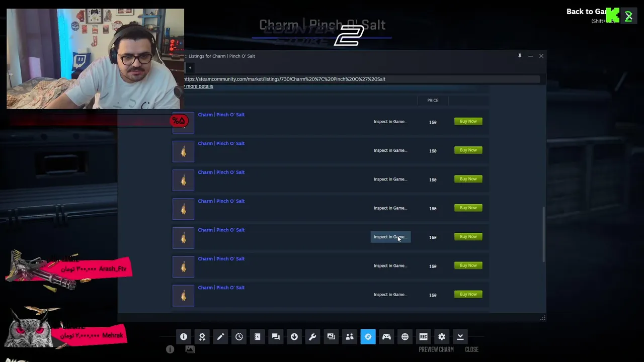Screen dimensions: 644x362
Task: Click charm thumbnail in the second visible listing
Action: 183,151
